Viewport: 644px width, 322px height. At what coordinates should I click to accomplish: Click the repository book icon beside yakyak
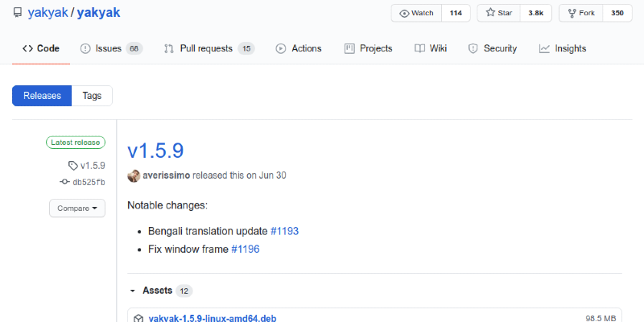pos(18,14)
